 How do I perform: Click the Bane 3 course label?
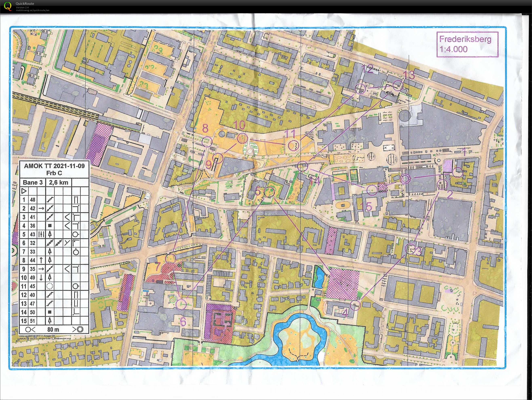(x=33, y=183)
